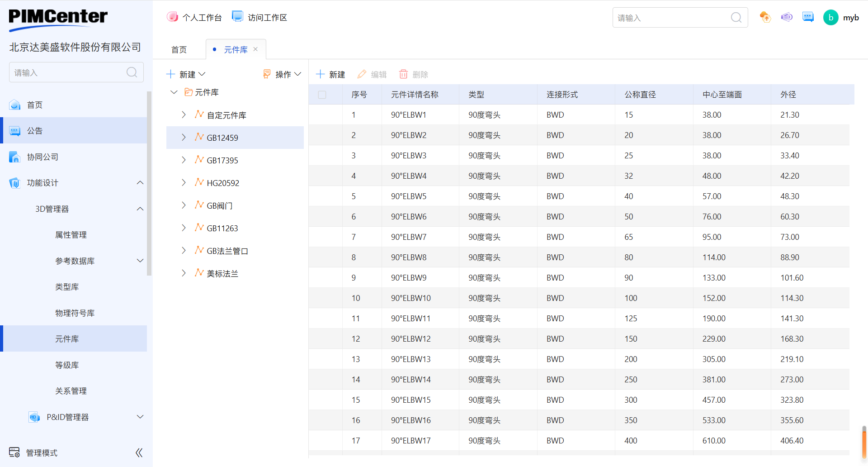868x467 pixels.
Task: Click the 外径 value 406.40
Action: (x=792, y=441)
